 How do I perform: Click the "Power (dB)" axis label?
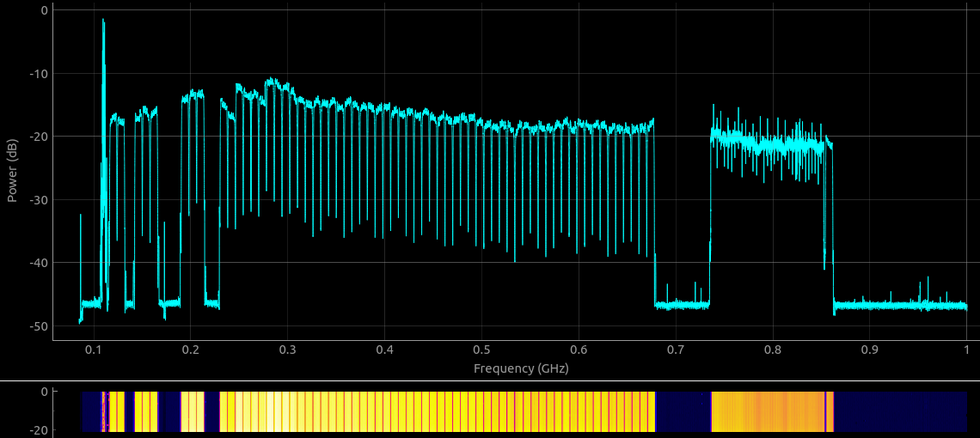[x=12, y=170]
